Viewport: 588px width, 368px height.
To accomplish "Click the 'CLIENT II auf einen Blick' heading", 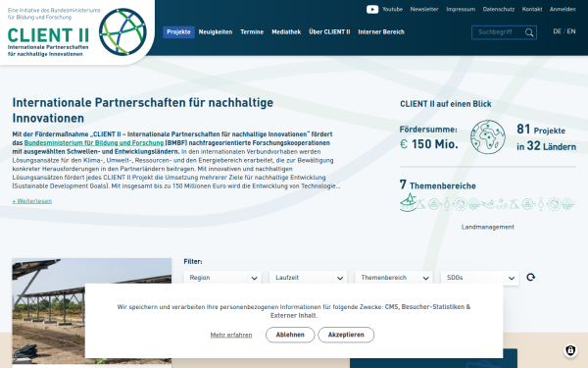I will click(446, 104).
